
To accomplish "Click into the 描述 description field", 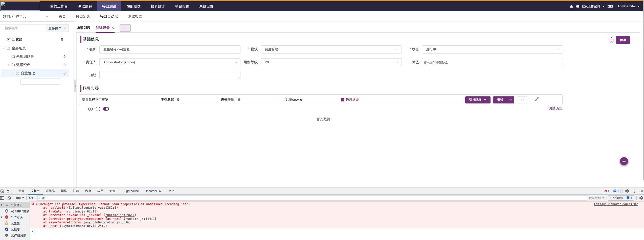I will point(170,75).
